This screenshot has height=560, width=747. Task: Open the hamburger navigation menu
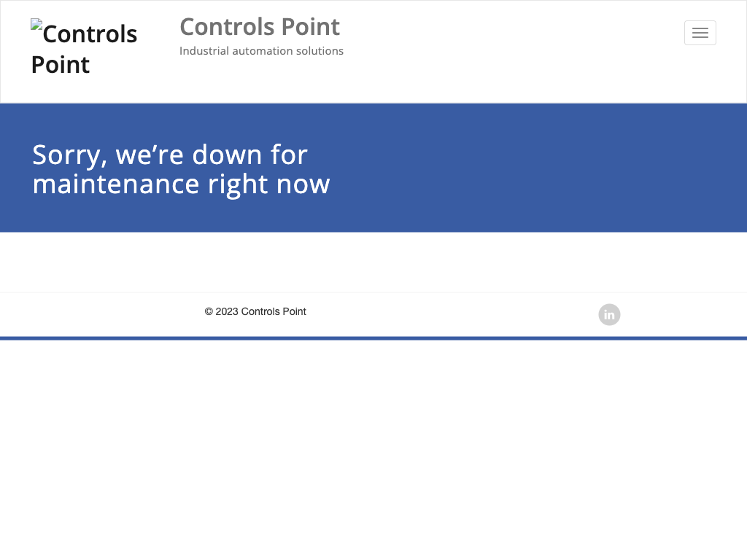pos(700,33)
